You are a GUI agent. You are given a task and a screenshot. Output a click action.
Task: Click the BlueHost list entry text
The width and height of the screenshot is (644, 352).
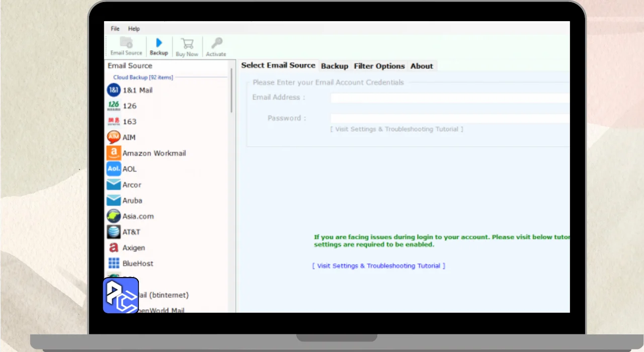[x=138, y=263]
